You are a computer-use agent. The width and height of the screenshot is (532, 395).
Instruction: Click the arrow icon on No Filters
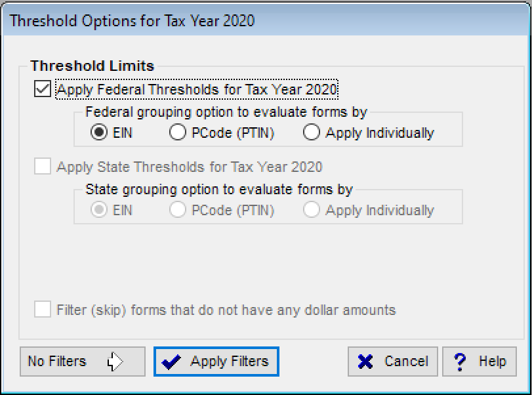[115, 362]
